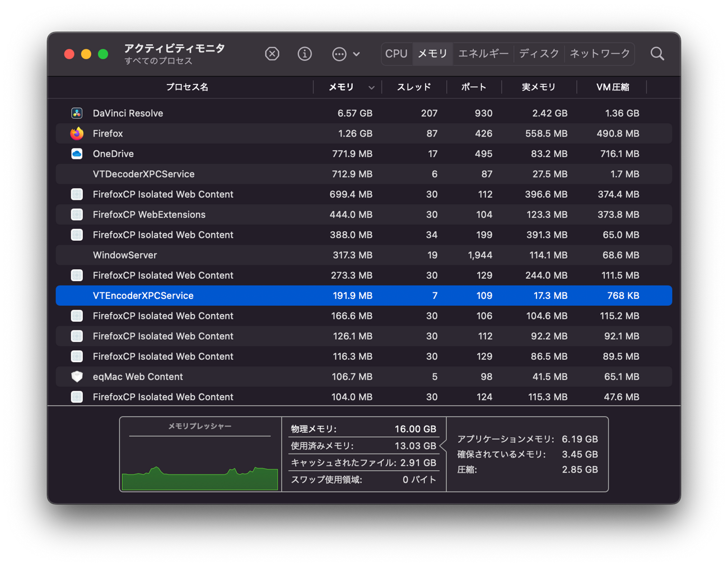Sort by the スレッド column header

point(414,87)
